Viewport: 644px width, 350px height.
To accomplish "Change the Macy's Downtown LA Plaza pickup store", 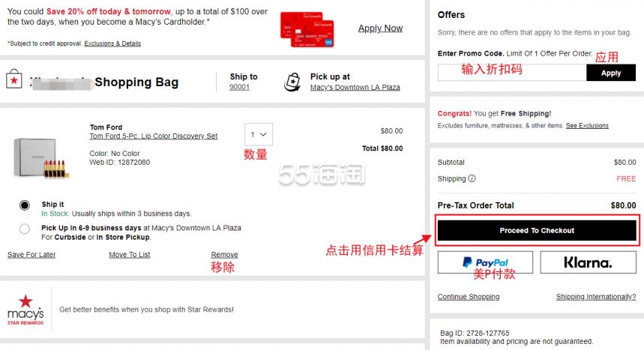I will 355,87.
